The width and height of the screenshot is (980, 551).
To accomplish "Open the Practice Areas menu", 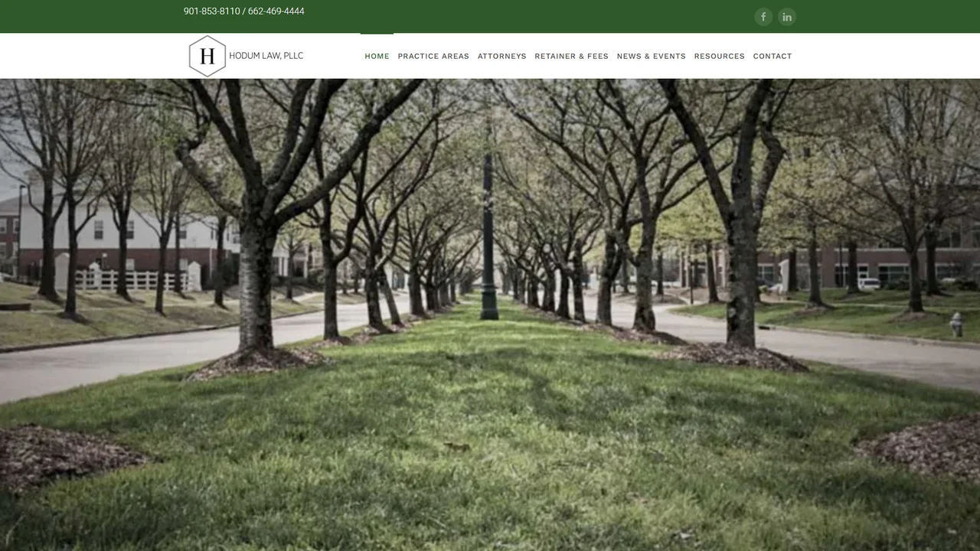I will coord(433,56).
